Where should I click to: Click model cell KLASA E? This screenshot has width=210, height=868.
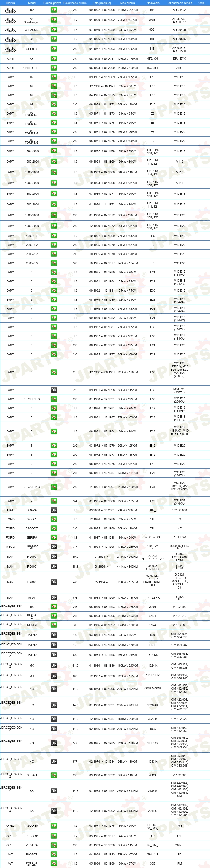coord(32,616)
